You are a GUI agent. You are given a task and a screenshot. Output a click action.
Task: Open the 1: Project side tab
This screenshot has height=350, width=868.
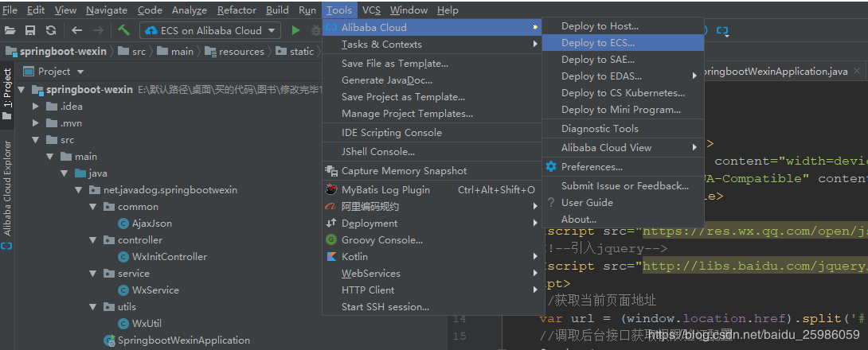[x=7, y=89]
